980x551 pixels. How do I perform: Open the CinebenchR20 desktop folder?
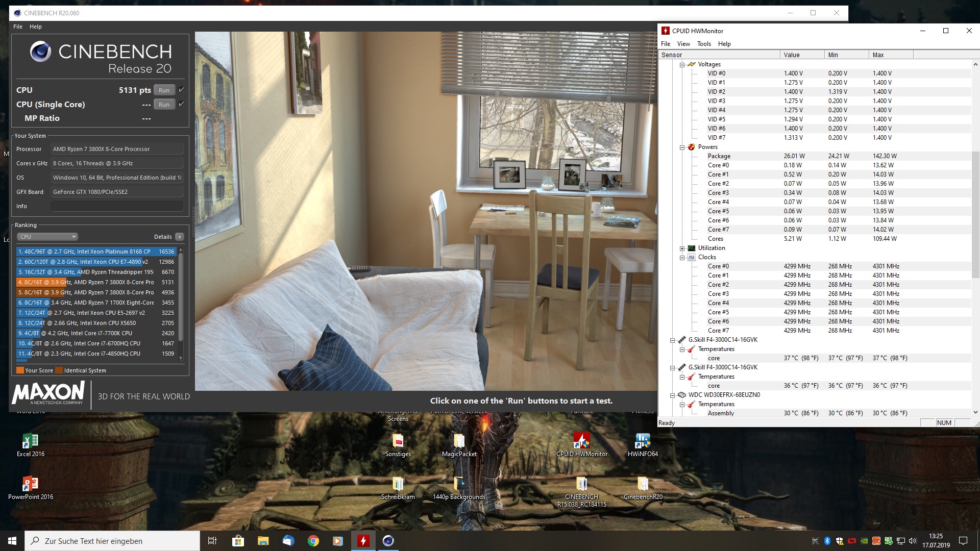point(643,484)
